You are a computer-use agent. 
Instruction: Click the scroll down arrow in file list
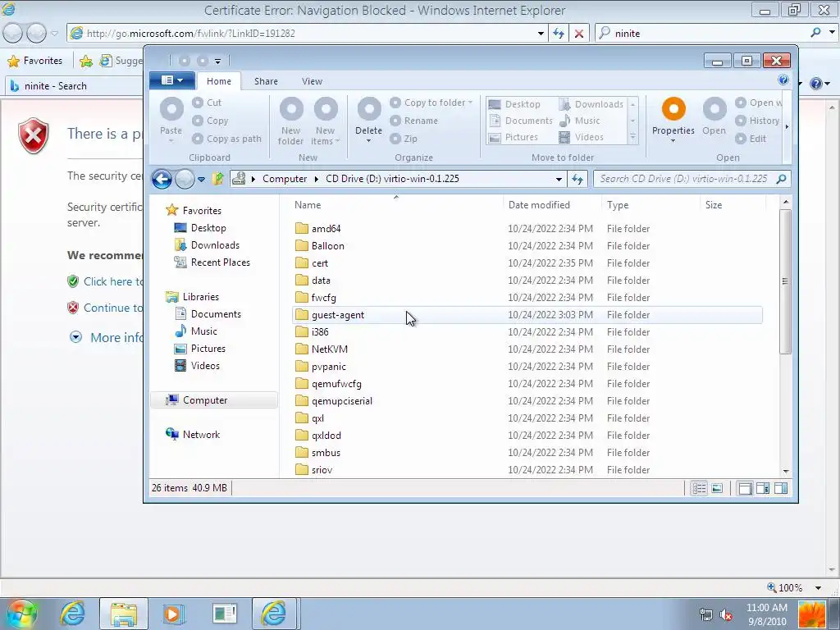point(785,471)
